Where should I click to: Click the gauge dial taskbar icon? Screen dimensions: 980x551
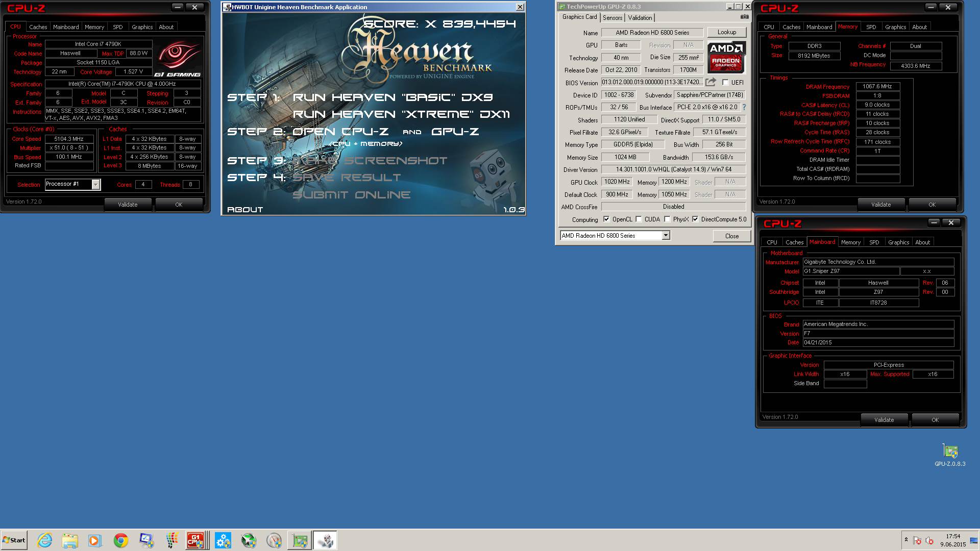point(274,540)
